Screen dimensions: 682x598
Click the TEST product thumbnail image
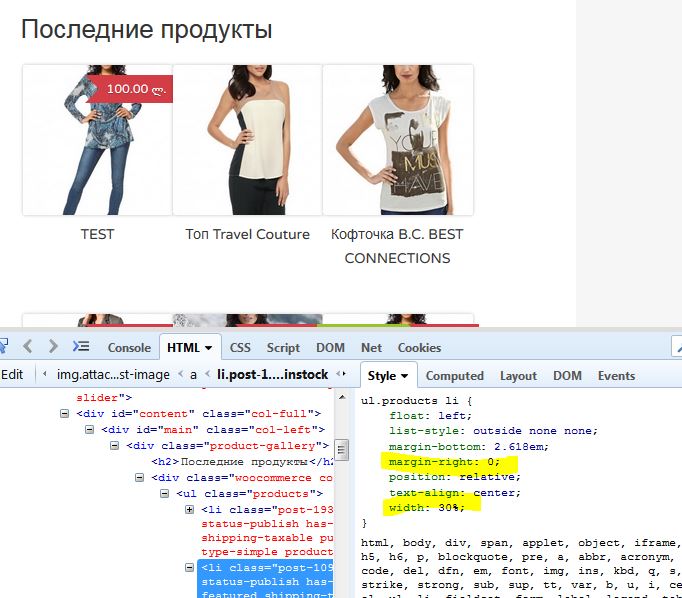tap(97, 140)
